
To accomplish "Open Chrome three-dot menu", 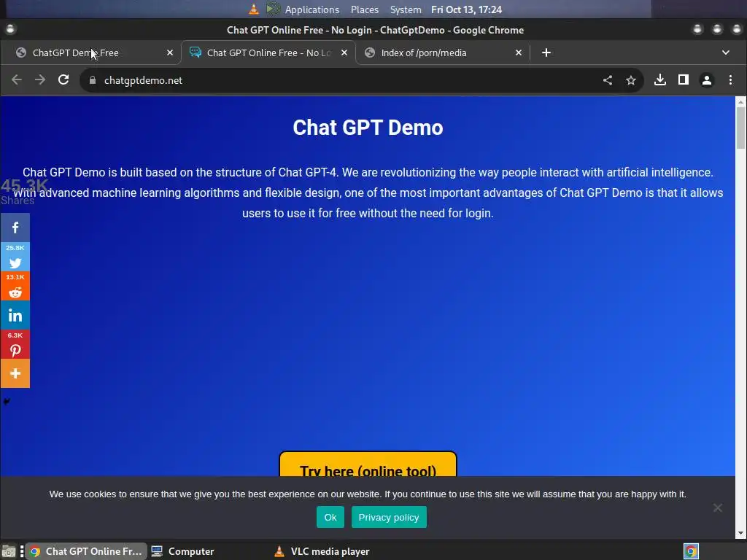I will tap(729, 80).
